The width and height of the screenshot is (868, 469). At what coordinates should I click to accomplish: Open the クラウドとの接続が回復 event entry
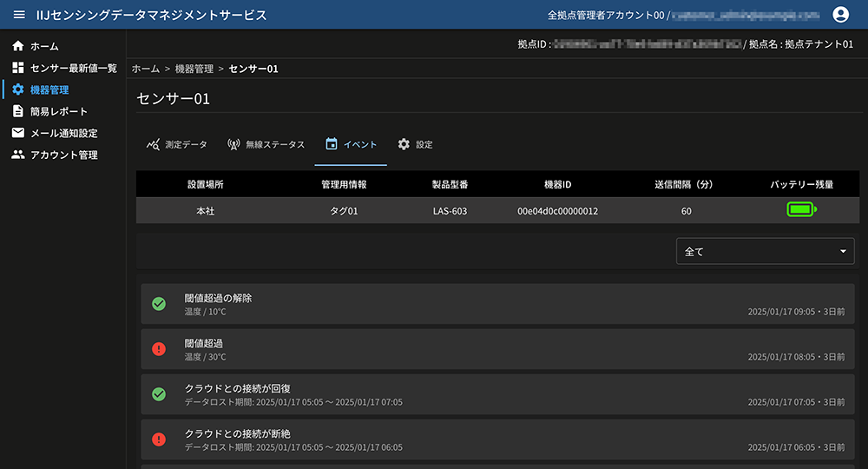click(496, 394)
